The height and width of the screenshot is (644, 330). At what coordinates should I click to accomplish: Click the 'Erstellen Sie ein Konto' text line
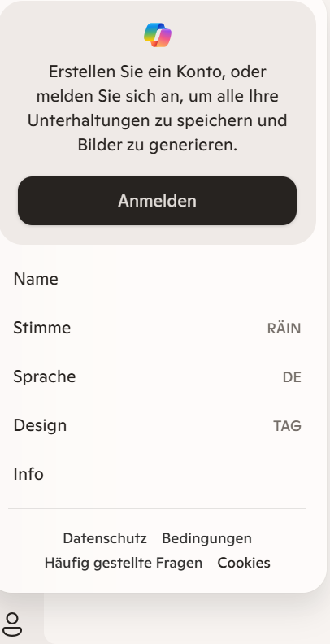tap(158, 72)
